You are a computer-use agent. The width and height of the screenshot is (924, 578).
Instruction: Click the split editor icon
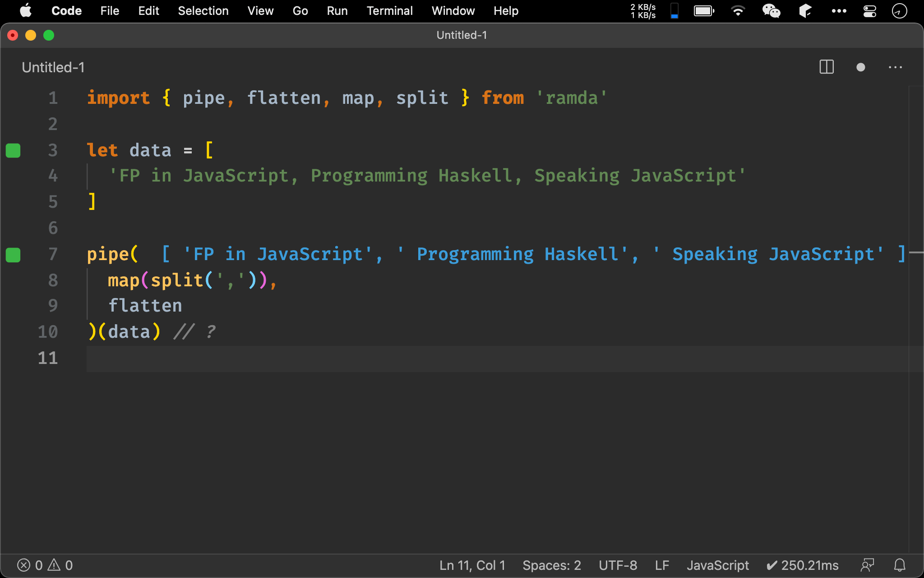point(827,67)
